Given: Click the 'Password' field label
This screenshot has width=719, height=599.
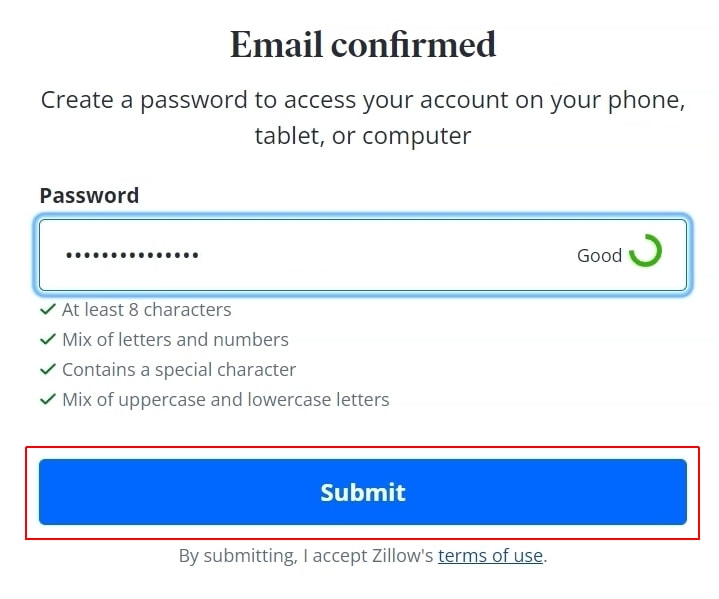Looking at the screenshot, I should pos(89,196).
